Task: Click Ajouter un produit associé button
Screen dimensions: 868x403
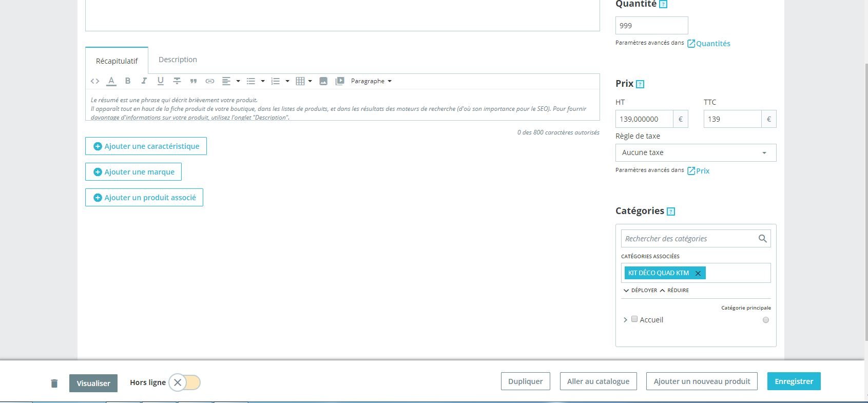Action: (x=144, y=198)
